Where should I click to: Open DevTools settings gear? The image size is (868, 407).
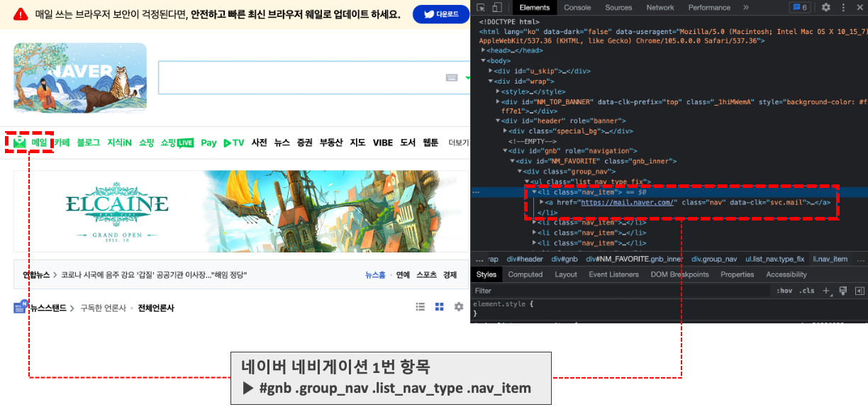[826, 8]
